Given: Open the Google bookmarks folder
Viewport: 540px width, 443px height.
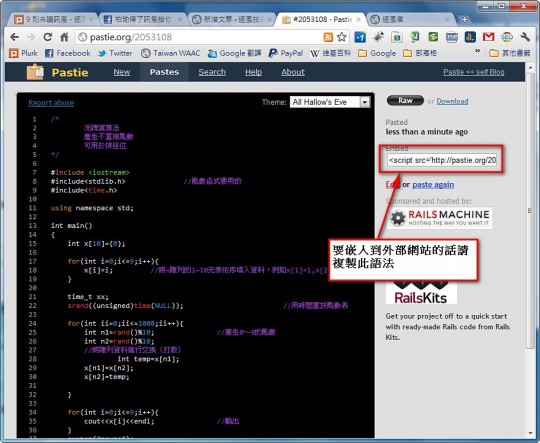Looking at the screenshot, I should 377,53.
